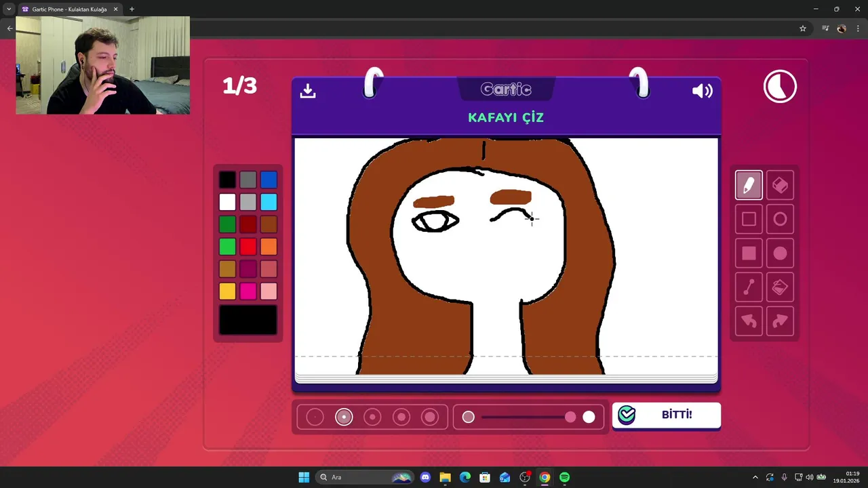Open Spotify from the taskbar

pos(564,477)
